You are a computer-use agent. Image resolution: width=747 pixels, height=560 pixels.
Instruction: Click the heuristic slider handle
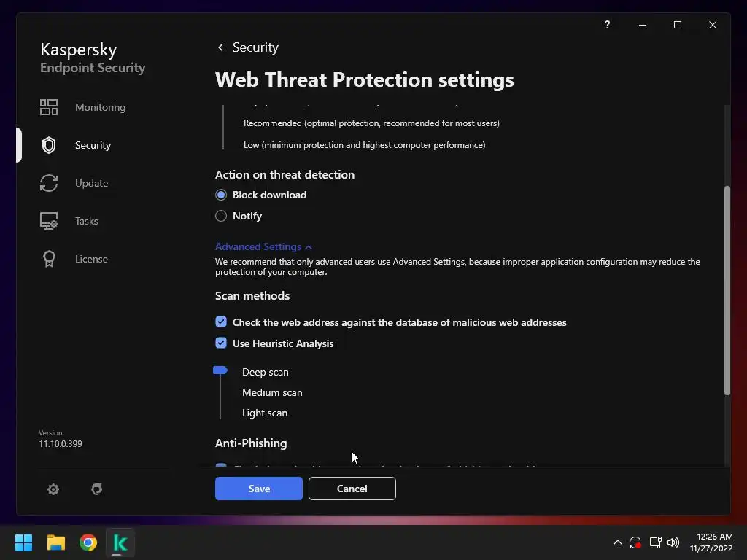220,370
